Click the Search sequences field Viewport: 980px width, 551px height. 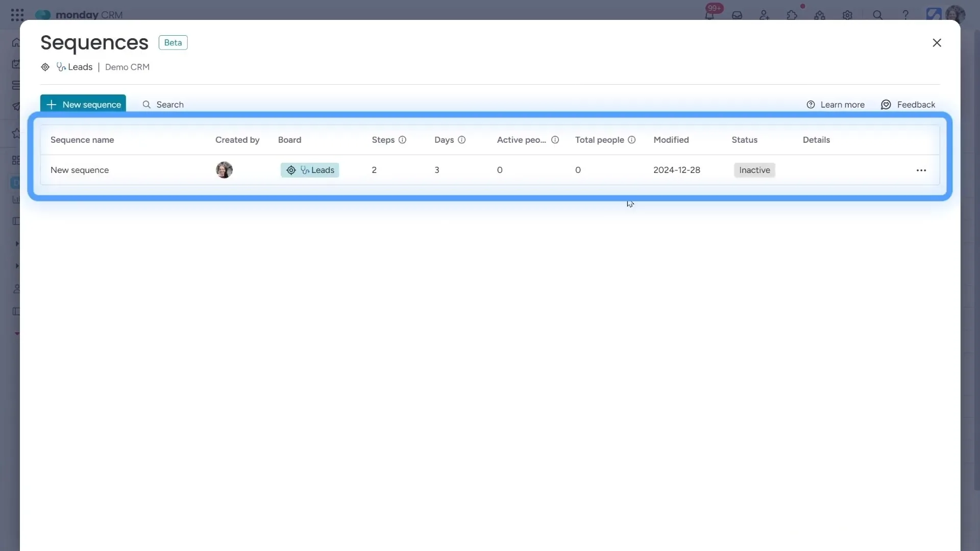tap(170, 105)
